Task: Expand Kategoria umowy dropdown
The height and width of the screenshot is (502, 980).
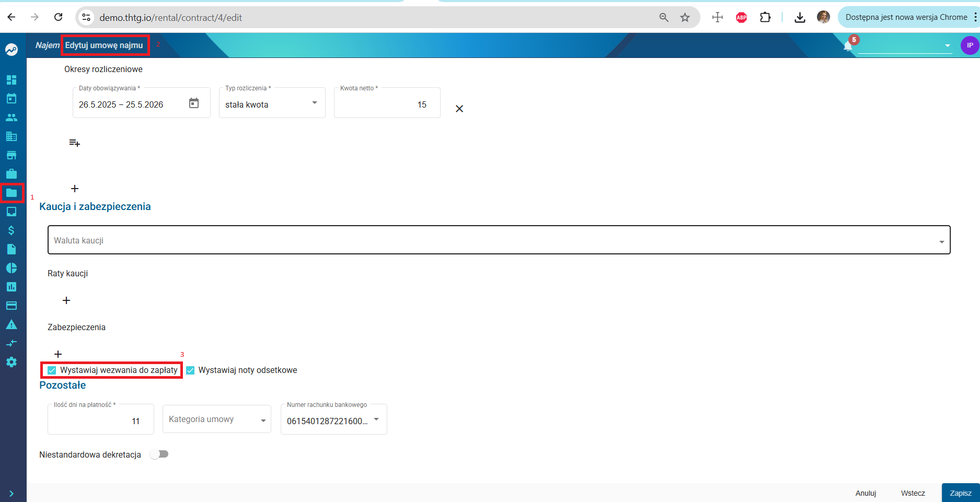Action: pos(217,419)
